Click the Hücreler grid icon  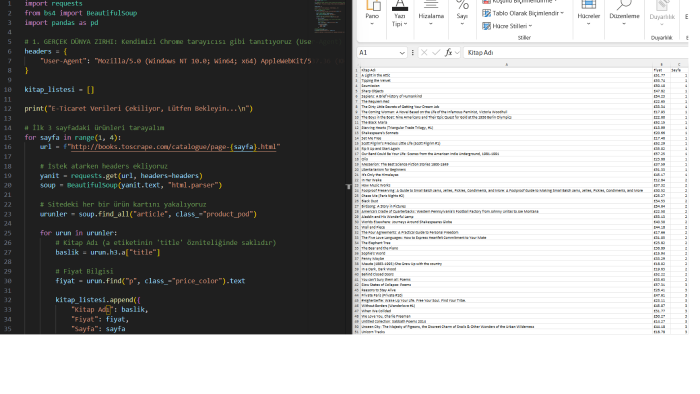coord(588,5)
